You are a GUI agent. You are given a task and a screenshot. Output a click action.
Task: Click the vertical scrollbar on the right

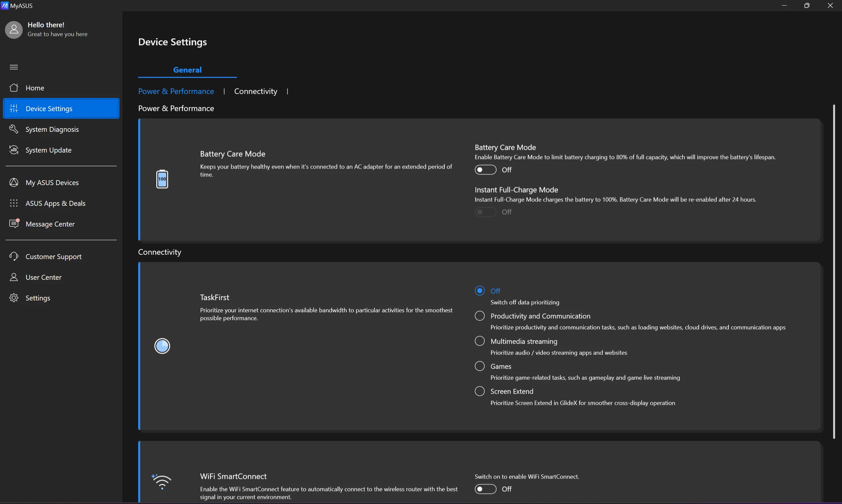834,272
